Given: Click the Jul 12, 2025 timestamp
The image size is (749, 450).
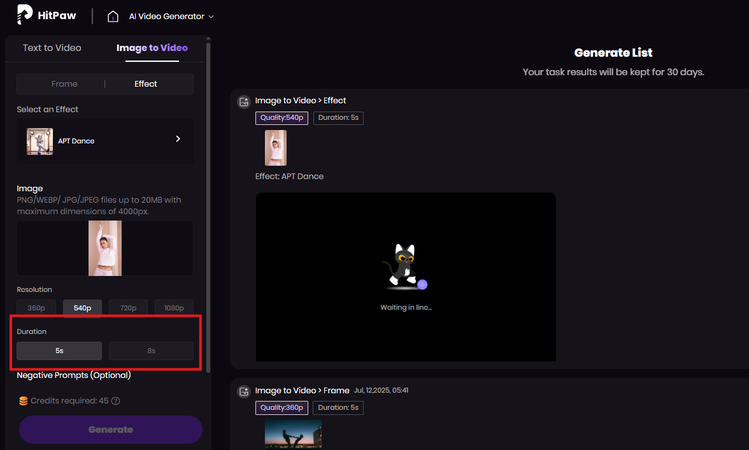Looking at the screenshot, I should [x=381, y=390].
